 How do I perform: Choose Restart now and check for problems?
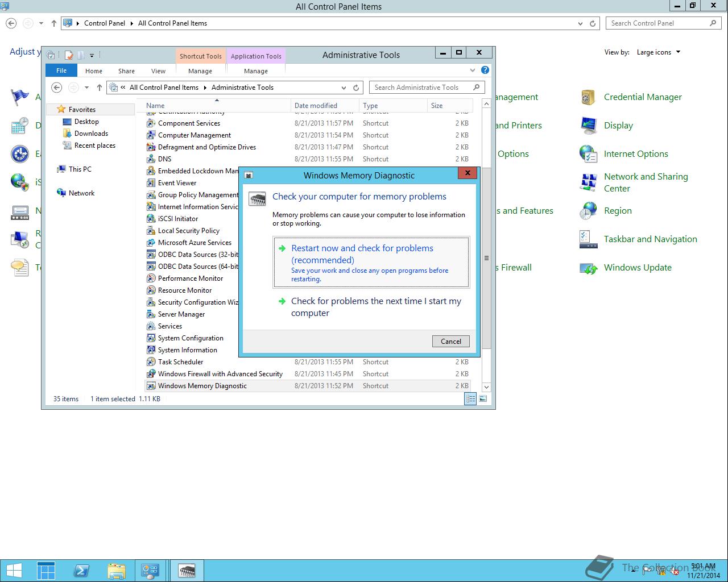371,262
